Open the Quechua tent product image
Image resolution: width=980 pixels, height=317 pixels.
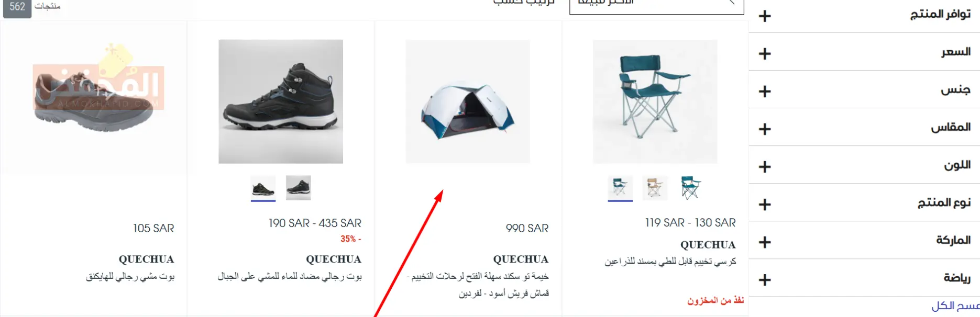pos(468,101)
